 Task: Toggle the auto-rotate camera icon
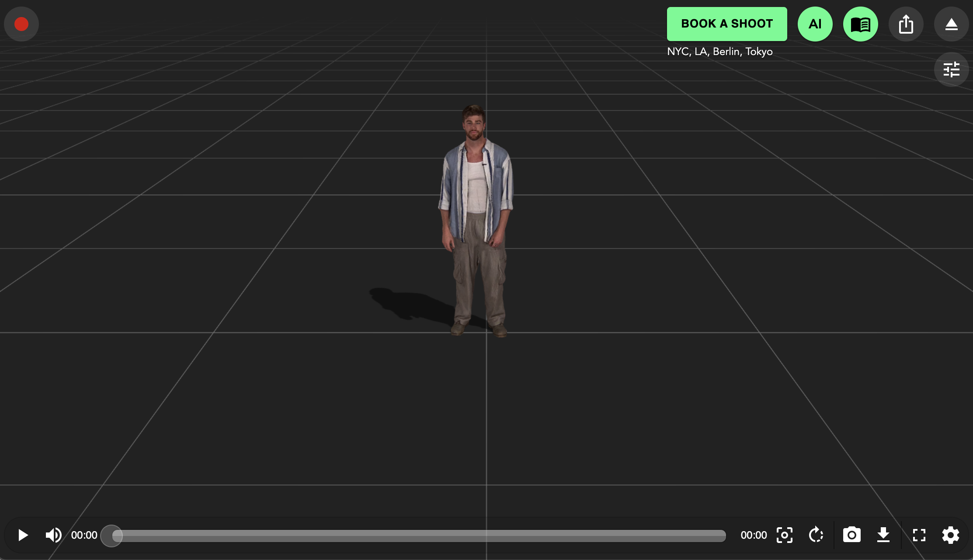tap(816, 535)
